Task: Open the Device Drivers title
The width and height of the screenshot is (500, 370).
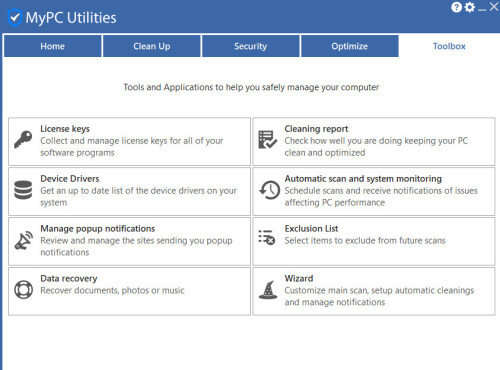Action: click(70, 179)
